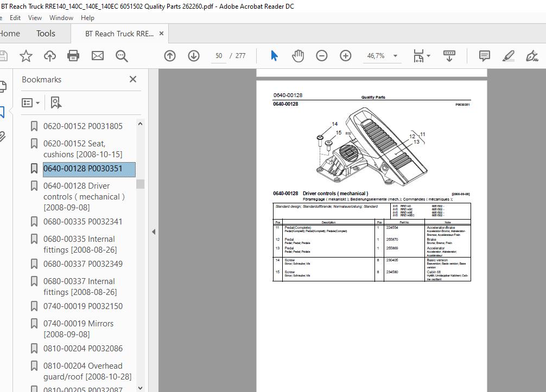Select bookmark 0740-00019 Mirrors [2008-09-08]
This screenshot has height=392, width=546.
point(79,329)
